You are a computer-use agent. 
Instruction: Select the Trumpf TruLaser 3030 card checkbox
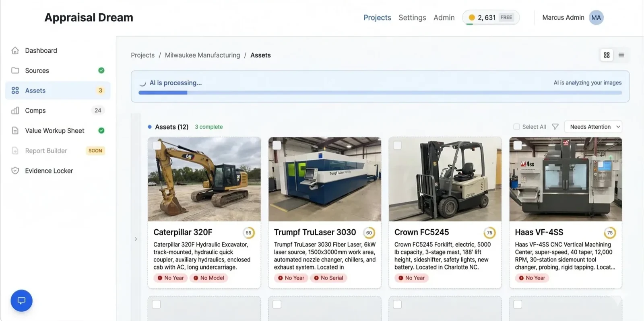(x=277, y=145)
